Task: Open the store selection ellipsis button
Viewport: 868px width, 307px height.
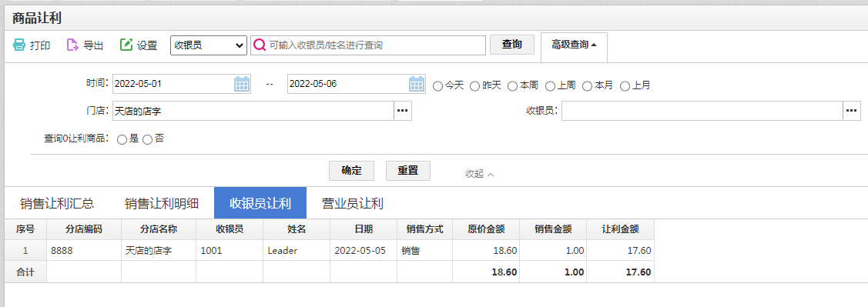Action: point(403,111)
